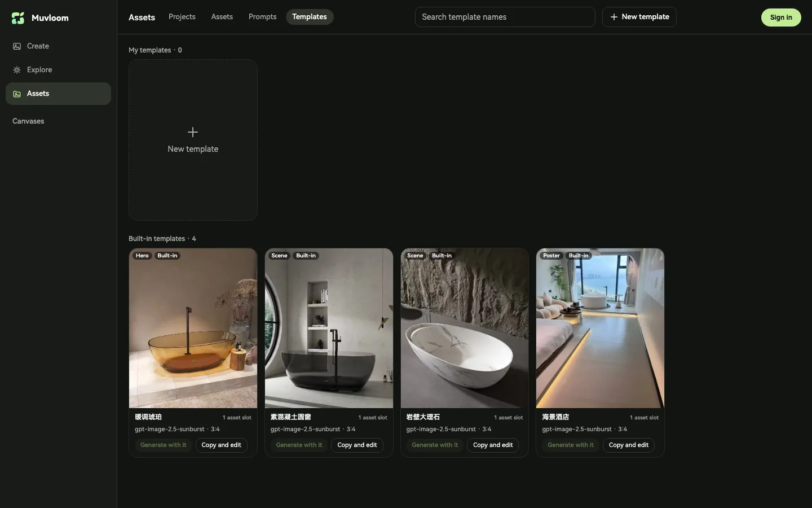Click plus icon on empty template card
Screen dimensions: 812x508
point(193,132)
